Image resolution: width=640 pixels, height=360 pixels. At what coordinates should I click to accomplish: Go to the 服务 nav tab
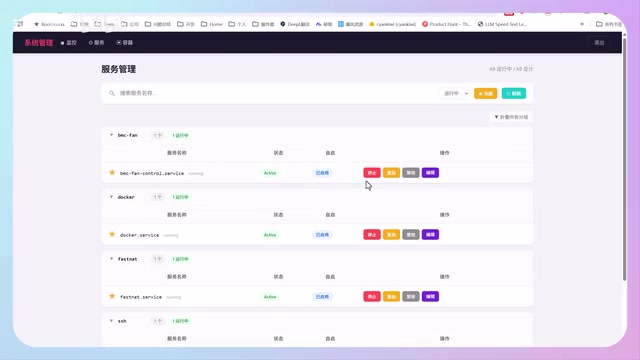[x=96, y=42]
